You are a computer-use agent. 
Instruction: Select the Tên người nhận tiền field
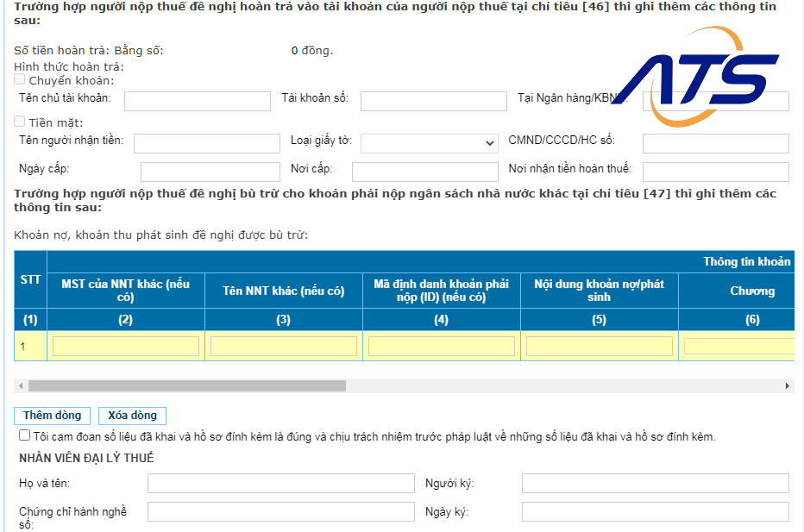pyautogui.click(x=206, y=143)
